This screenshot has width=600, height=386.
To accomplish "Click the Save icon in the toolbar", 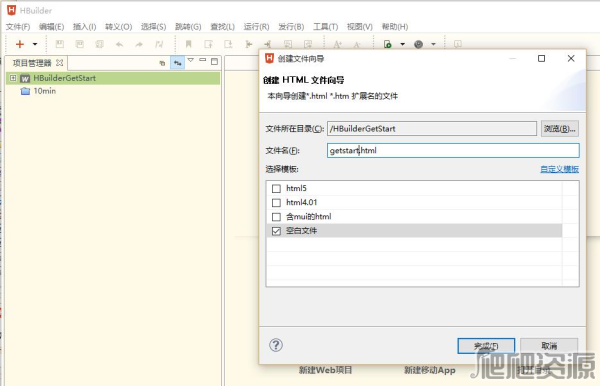I will coord(60,44).
